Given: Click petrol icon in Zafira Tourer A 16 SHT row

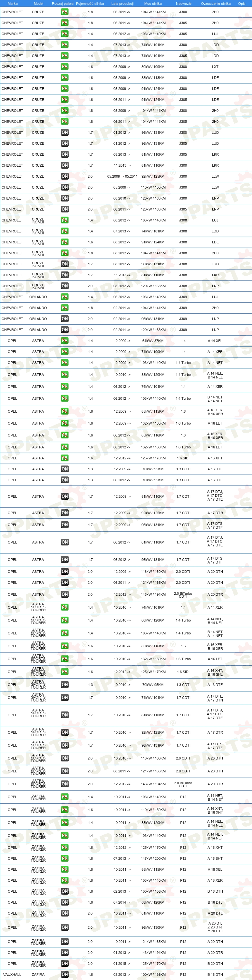Looking at the screenshot, I should [65, 858].
